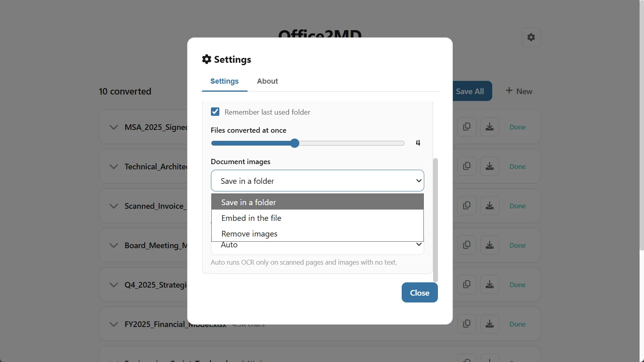Expand the Q4_2025_Strategi row chevron
644x362 pixels.
pos(114,285)
